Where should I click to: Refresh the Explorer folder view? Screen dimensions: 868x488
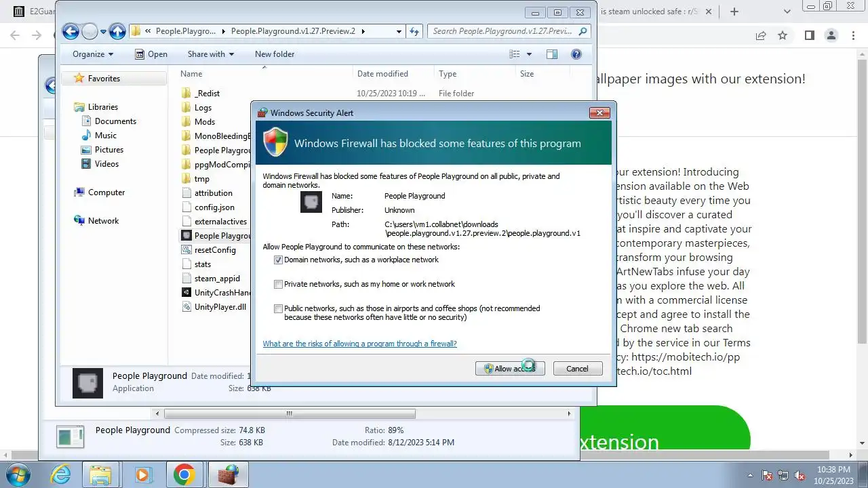[x=415, y=31]
